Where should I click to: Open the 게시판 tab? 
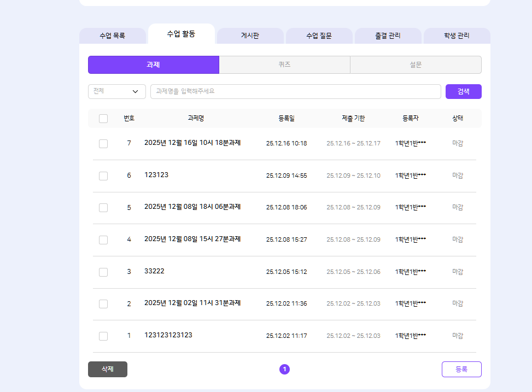(250, 36)
